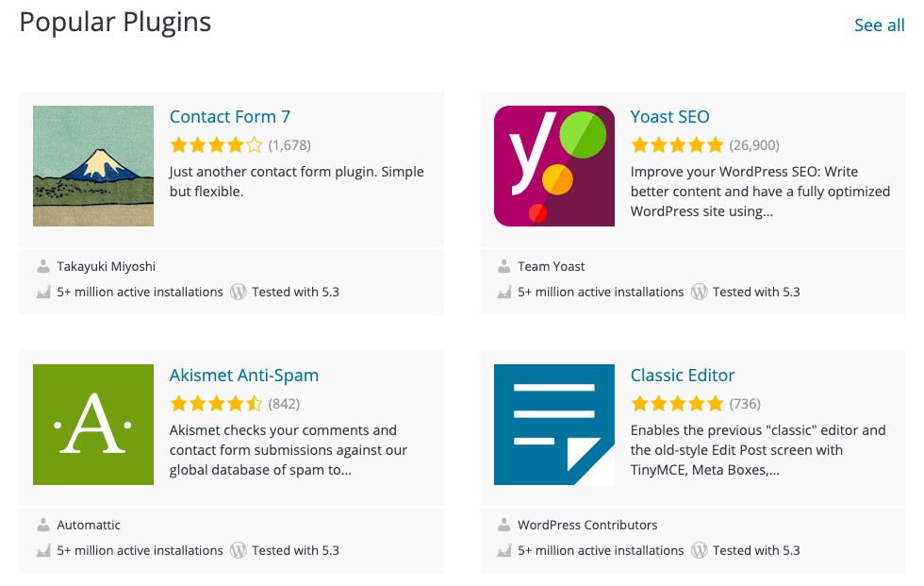
Task: Click the WordPress icon next to Yoast SEO's "Tested with 5.3"
Action: click(x=700, y=292)
